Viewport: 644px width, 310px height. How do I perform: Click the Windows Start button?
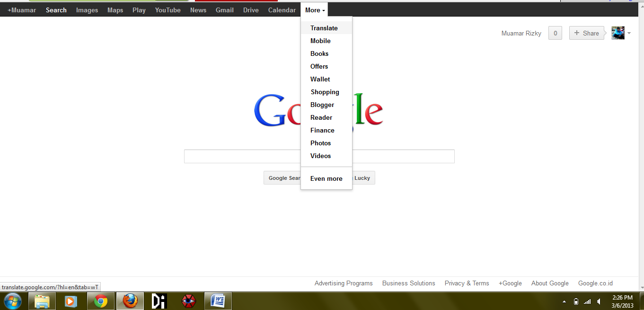click(x=12, y=301)
